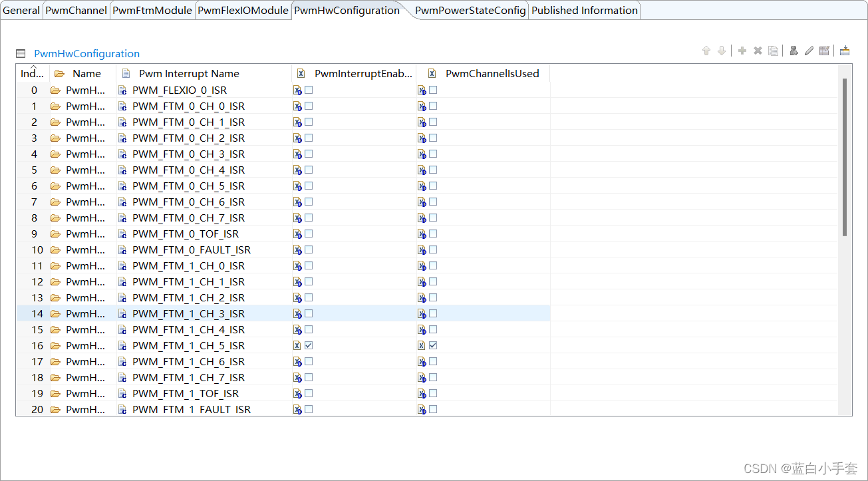Enable interrupt checkbox for PWM_FLEXIO_0_ISR
The width and height of the screenshot is (868, 481).
point(309,90)
